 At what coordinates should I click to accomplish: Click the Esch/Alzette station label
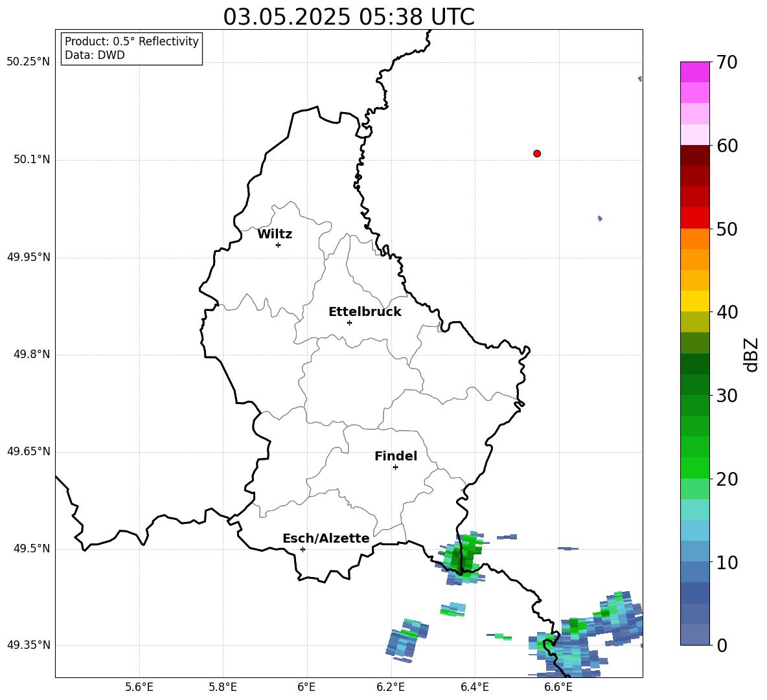click(326, 538)
